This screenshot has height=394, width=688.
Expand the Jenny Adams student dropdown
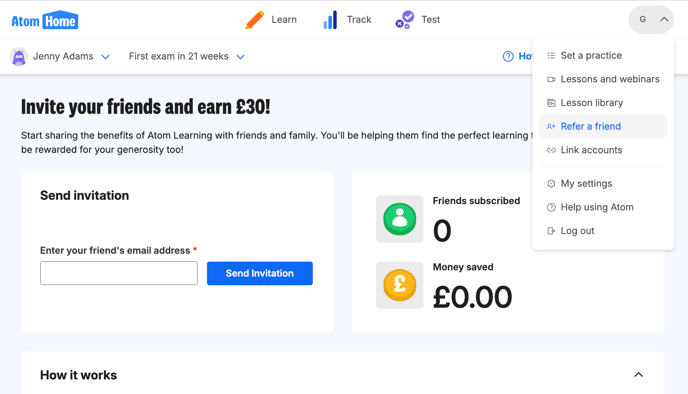click(x=105, y=57)
